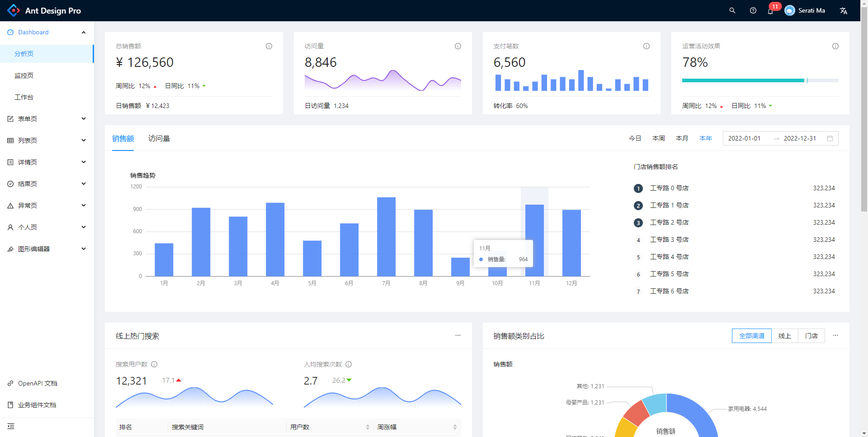Click the 异常页 warning icon
This screenshot has width=868, height=437.
tap(10, 206)
